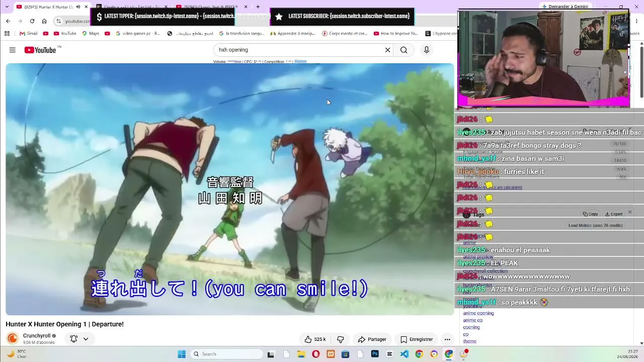Open the 'Apprendre à manip...' bookmark
Image resolution: width=644 pixels, height=362 pixels.
(x=293, y=34)
